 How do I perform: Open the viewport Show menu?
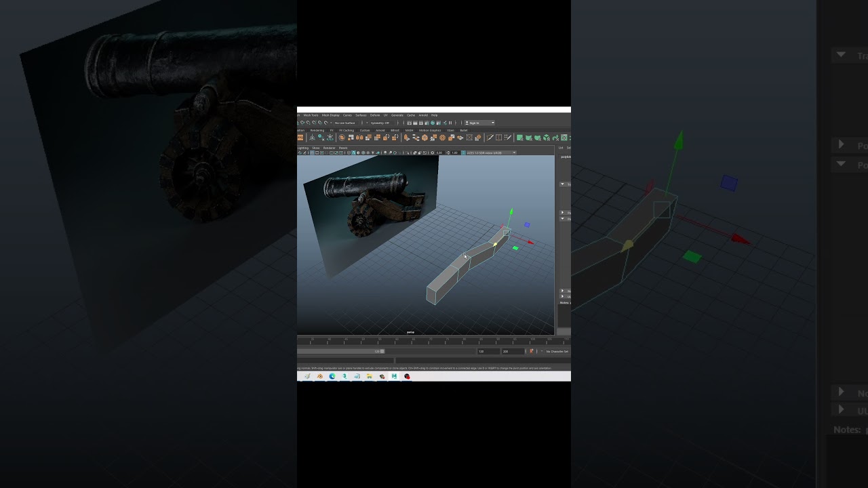pos(316,148)
